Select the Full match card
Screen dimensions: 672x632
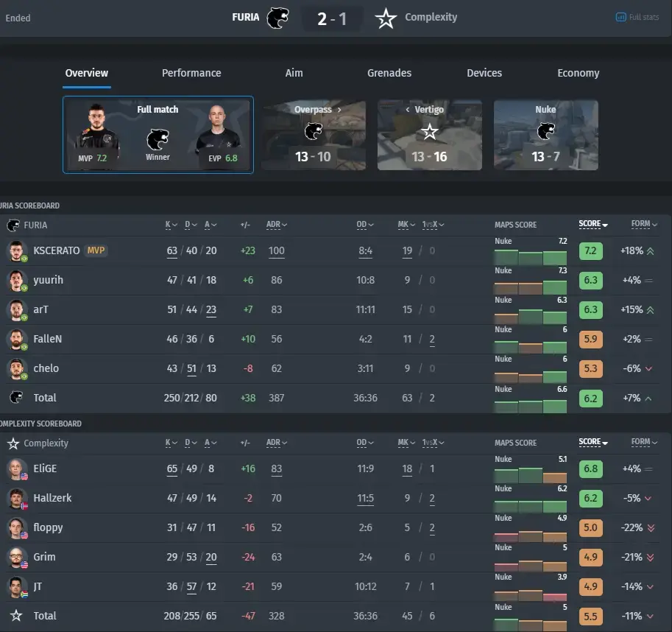(158, 135)
